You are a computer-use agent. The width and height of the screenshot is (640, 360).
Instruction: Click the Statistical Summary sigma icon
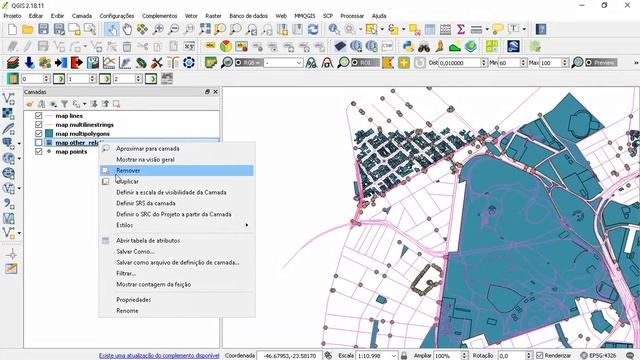pyautogui.click(x=461, y=29)
